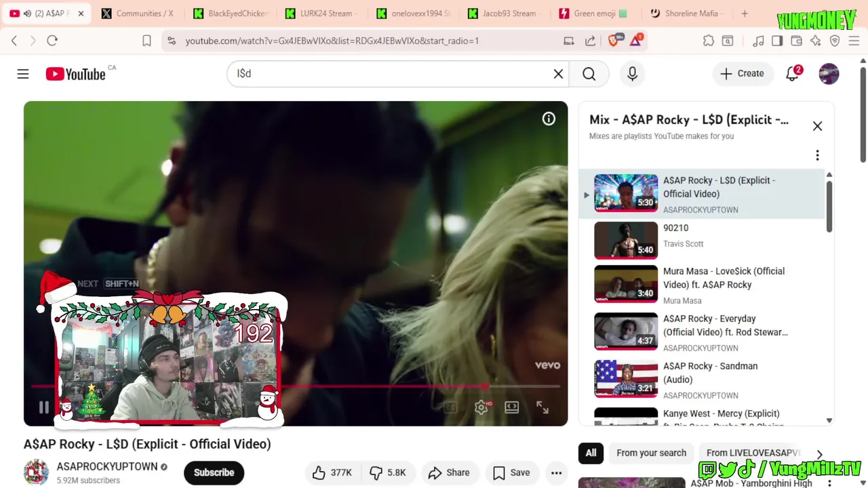
Task: Play A$AP Rocky - Everyday from playlist
Action: (702, 333)
